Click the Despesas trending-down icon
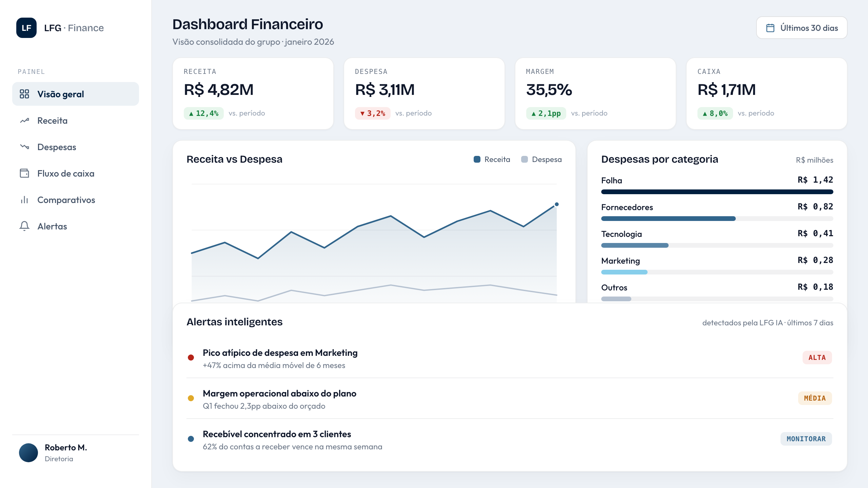This screenshot has width=868, height=488. point(24,147)
